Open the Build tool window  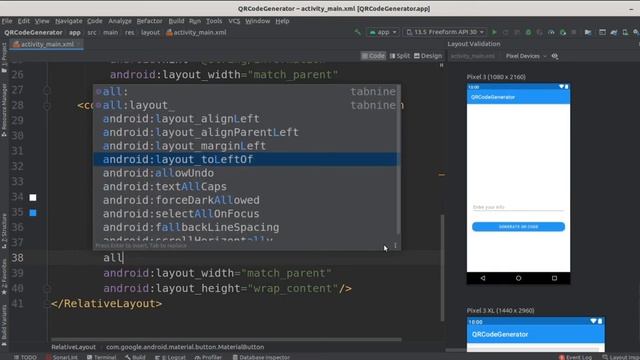135,357
